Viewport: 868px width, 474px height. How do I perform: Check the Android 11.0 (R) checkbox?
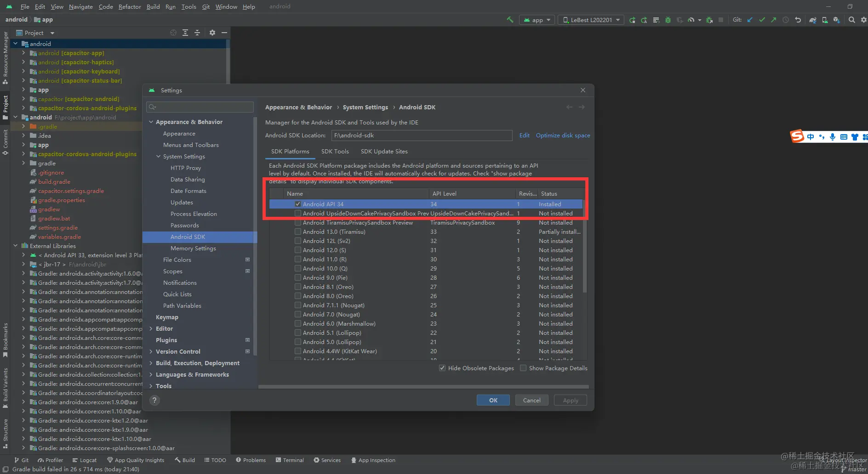coord(298,260)
